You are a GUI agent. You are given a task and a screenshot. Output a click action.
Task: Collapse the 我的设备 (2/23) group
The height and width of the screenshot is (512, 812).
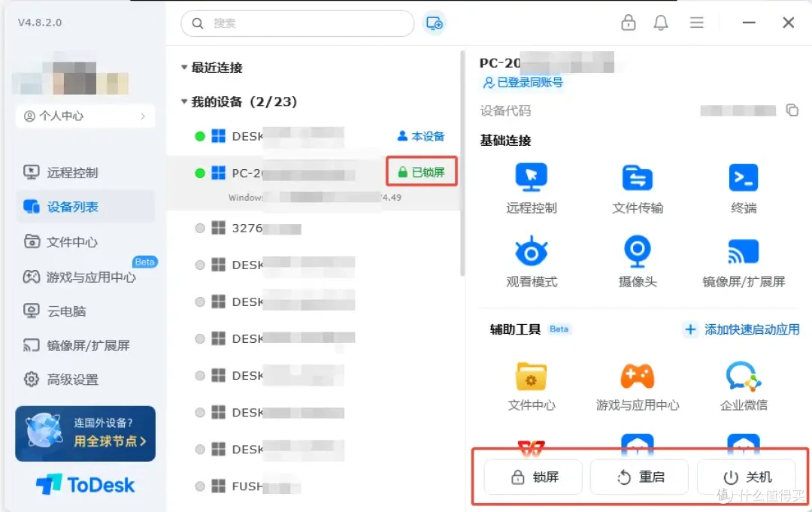[184, 101]
